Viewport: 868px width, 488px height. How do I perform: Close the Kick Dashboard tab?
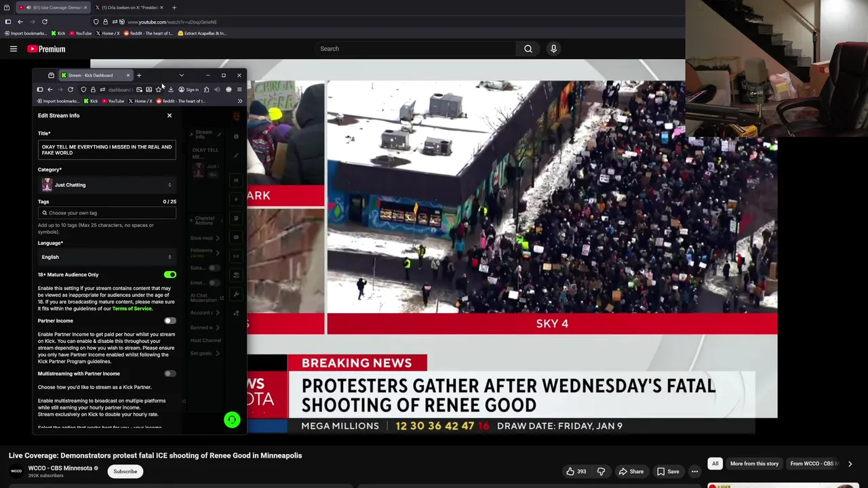[127, 75]
